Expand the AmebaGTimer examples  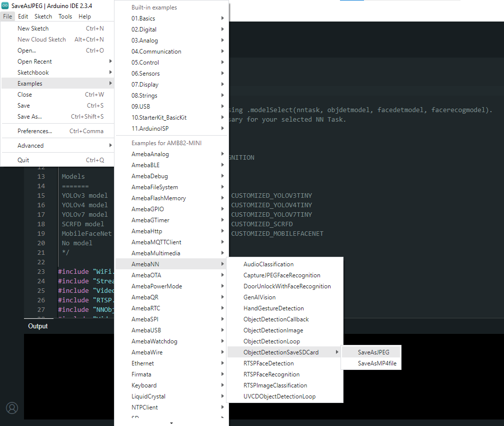(171, 220)
